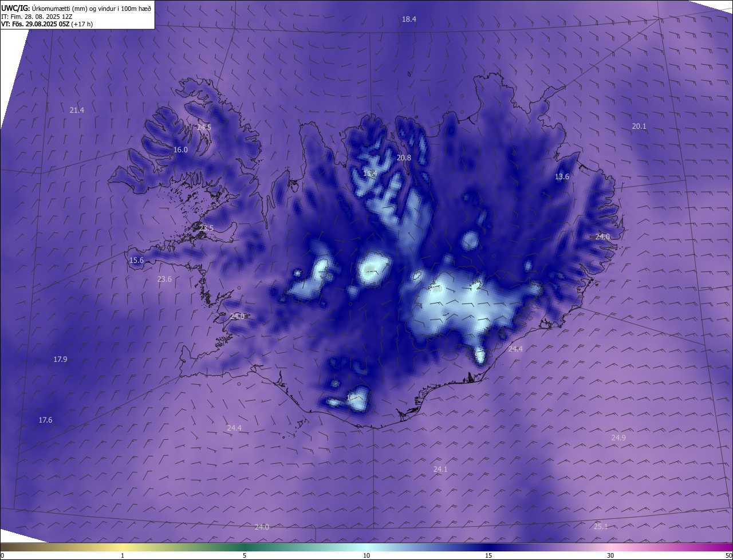Click the 23.5 value on the map
733x560 pixels.
tap(206, 228)
